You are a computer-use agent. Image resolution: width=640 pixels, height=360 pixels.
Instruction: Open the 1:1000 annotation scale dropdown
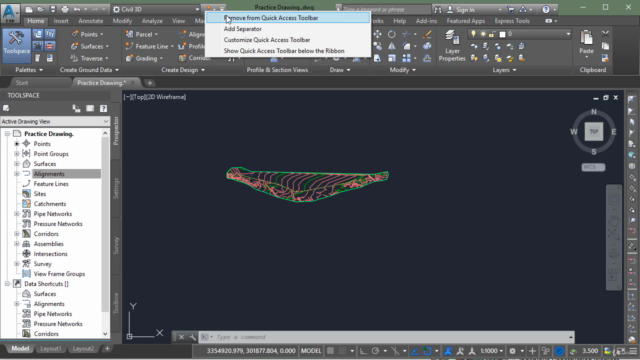coord(491,351)
